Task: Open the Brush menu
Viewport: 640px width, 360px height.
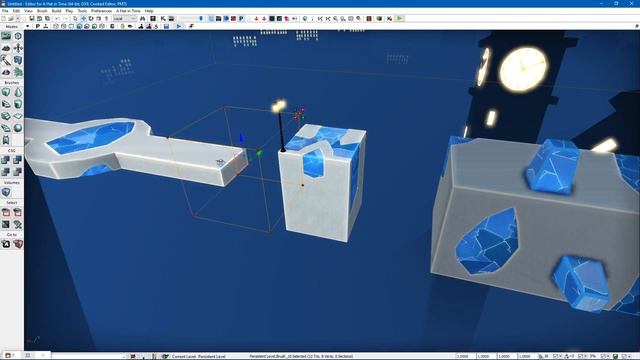Action: coord(42,11)
